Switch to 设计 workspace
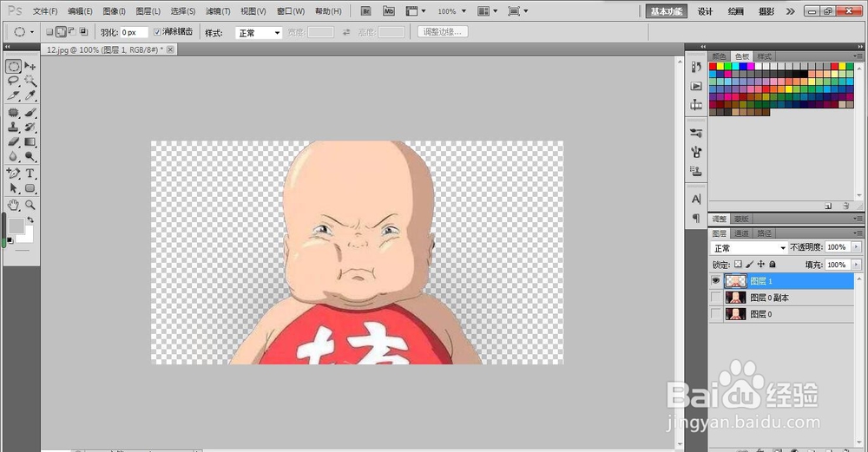Image resolution: width=868 pixels, height=452 pixels. pos(705,11)
